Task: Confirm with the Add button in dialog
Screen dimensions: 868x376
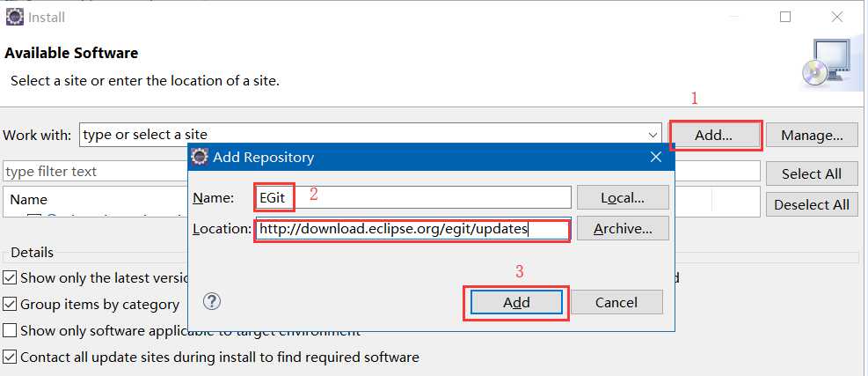Action: (516, 302)
